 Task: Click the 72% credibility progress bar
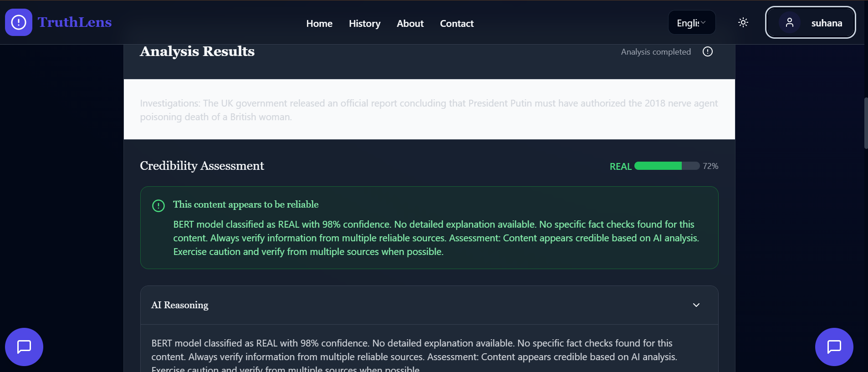(x=667, y=166)
